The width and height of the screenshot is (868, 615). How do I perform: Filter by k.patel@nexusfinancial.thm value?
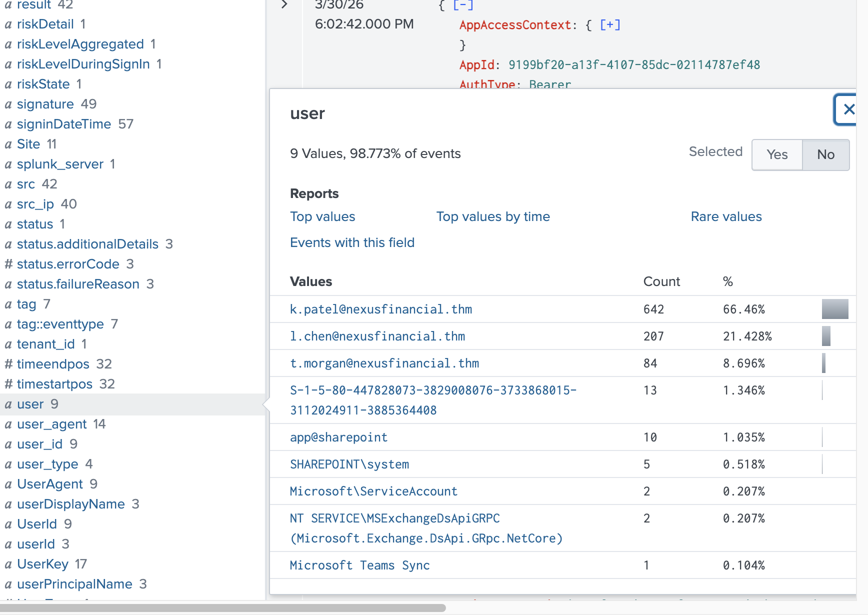[x=381, y=309]
